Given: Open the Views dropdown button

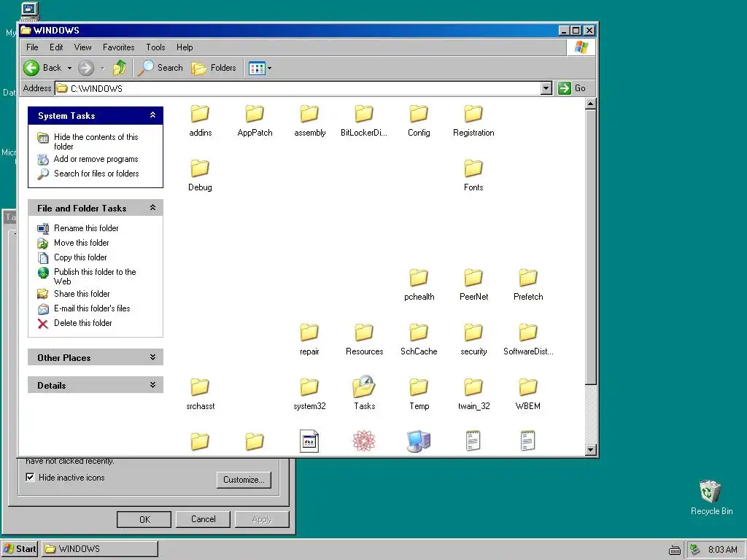Looking at the screenshot, I should [260, 68].
